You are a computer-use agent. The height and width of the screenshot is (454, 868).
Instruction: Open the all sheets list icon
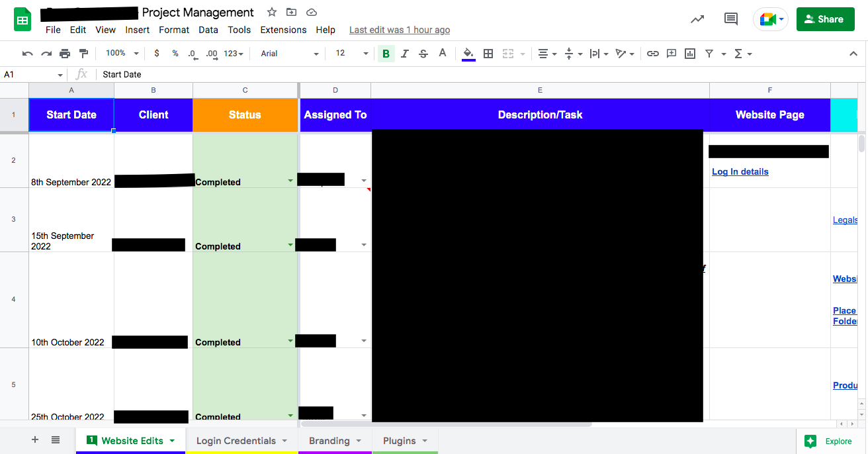point(56,440)
